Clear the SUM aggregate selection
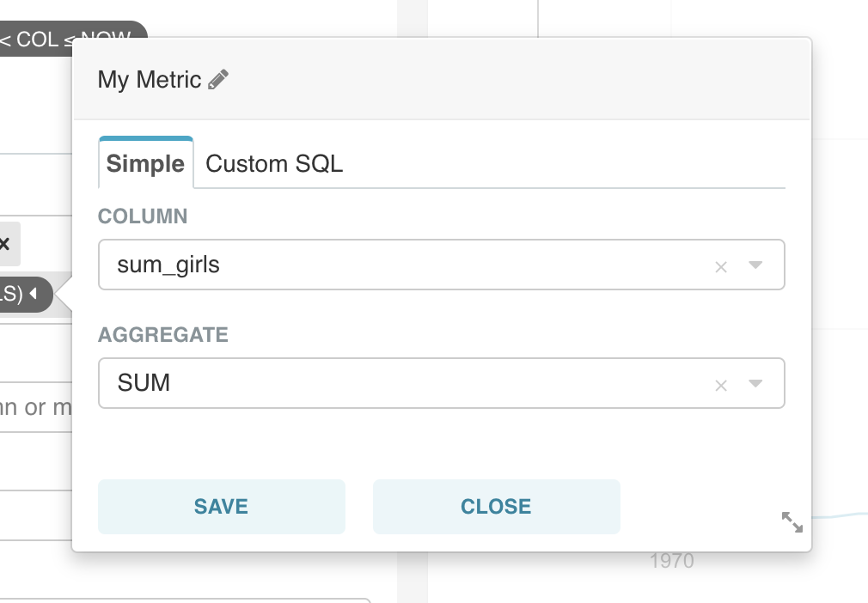 click(x=721, y=386)
